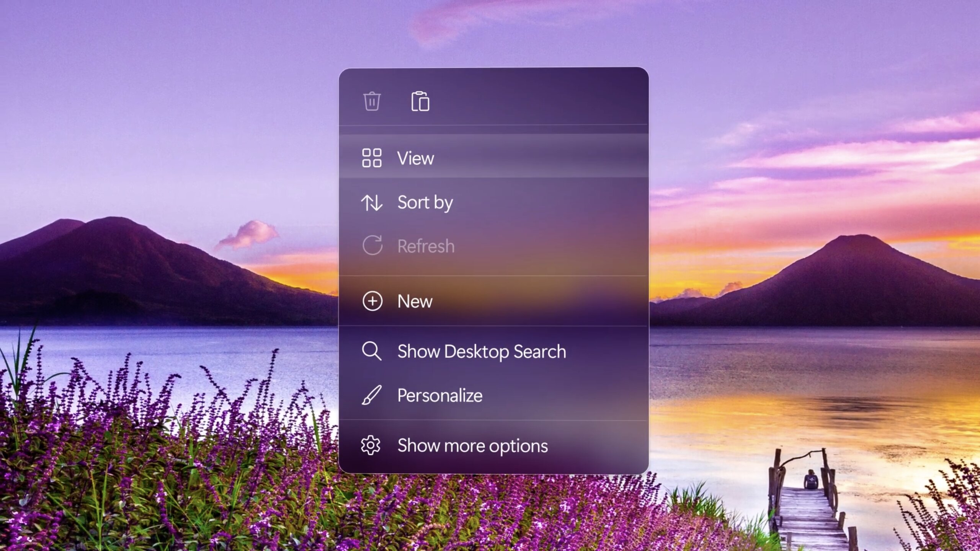Open the Sort by submenu

pos(493,202)
